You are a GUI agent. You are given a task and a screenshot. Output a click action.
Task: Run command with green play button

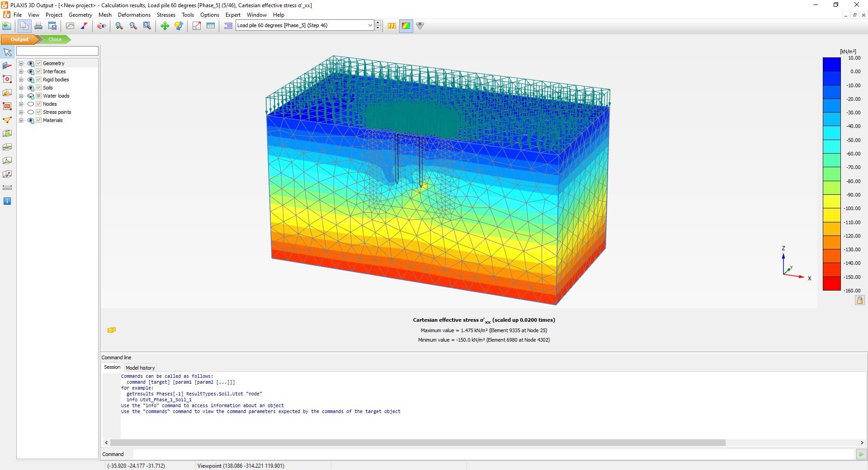point(861,454)
